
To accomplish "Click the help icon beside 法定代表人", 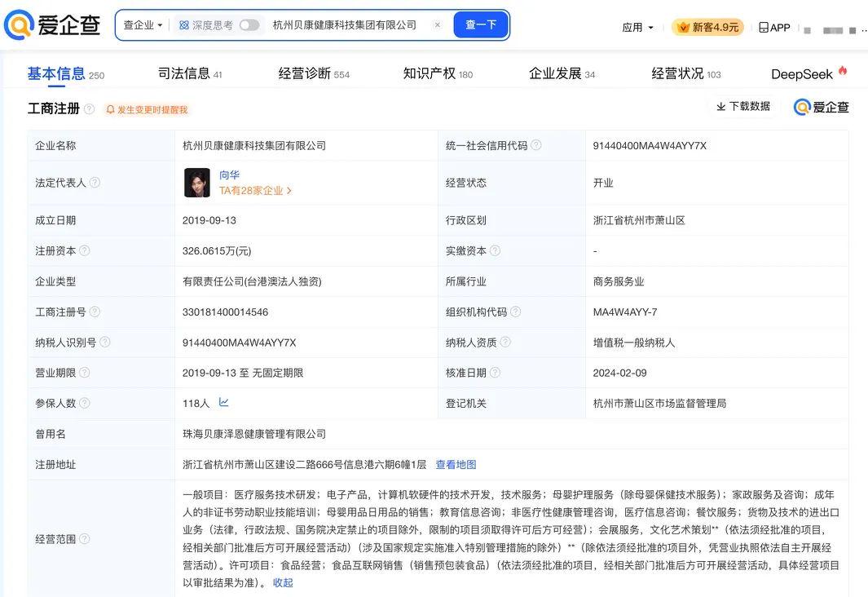I will point(95,182).
